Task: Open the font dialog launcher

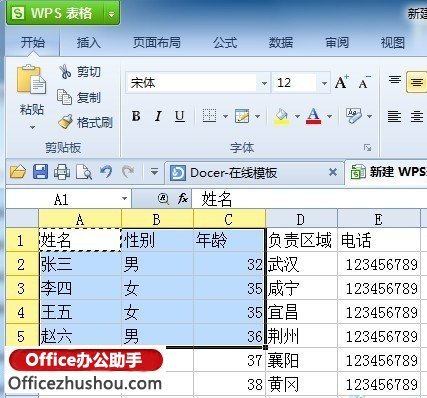Action: (368, 148)
